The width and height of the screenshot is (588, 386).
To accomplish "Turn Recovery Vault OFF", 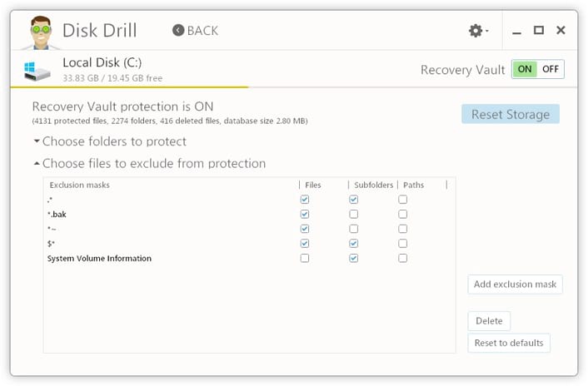I will [551, 69].
